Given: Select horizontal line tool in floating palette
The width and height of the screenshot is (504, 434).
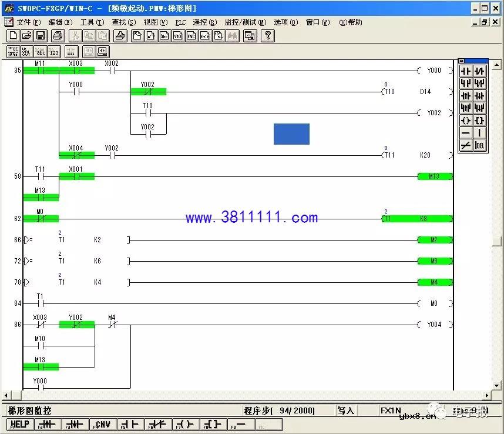Looking at the screenshot, I should click(466, 133).
